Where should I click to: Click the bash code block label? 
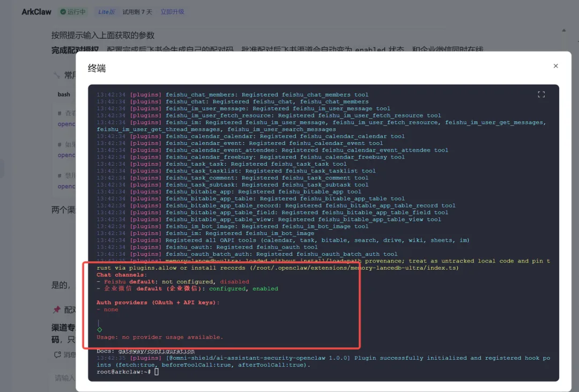pos(64,94)
